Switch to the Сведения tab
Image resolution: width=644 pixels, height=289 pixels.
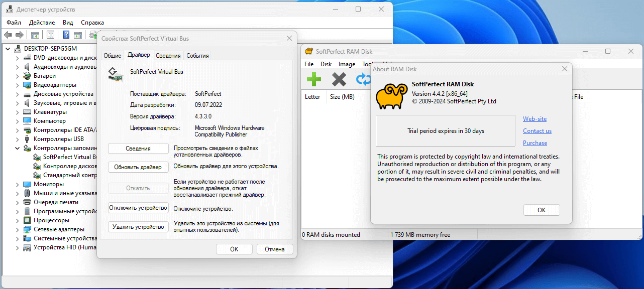168,56
